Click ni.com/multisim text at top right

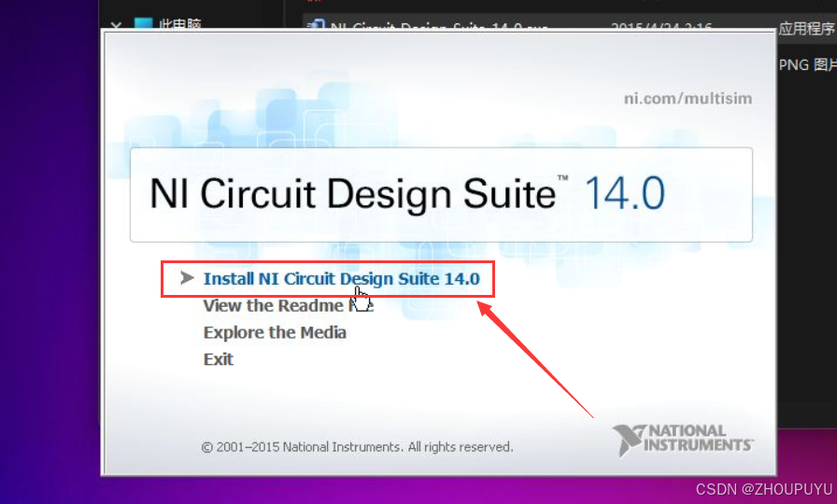point(688,99)
